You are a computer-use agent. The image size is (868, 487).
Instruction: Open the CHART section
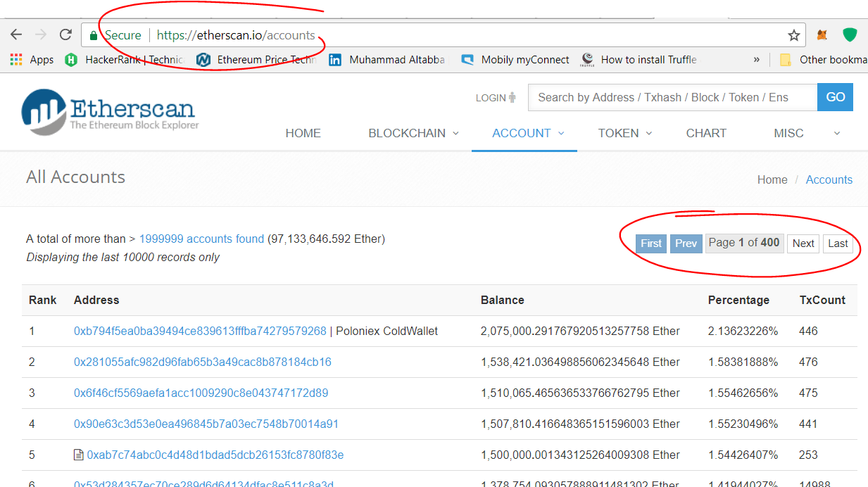click(705, 133)
